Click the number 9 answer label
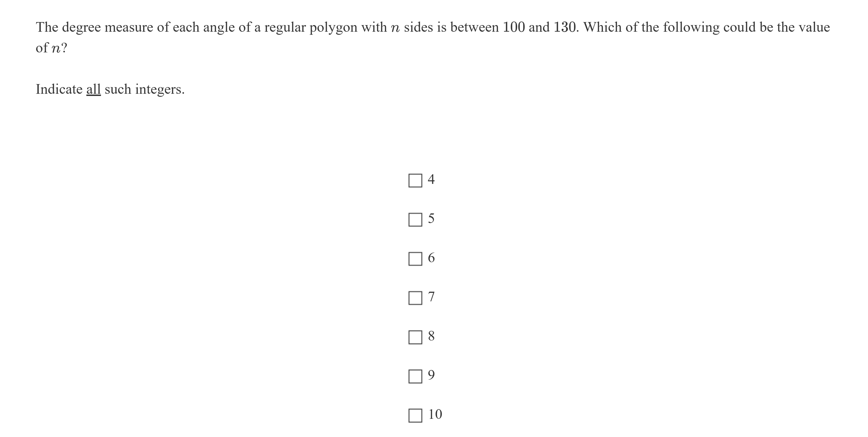This screenshot has height=437, width=868. (x=431, y=375)
